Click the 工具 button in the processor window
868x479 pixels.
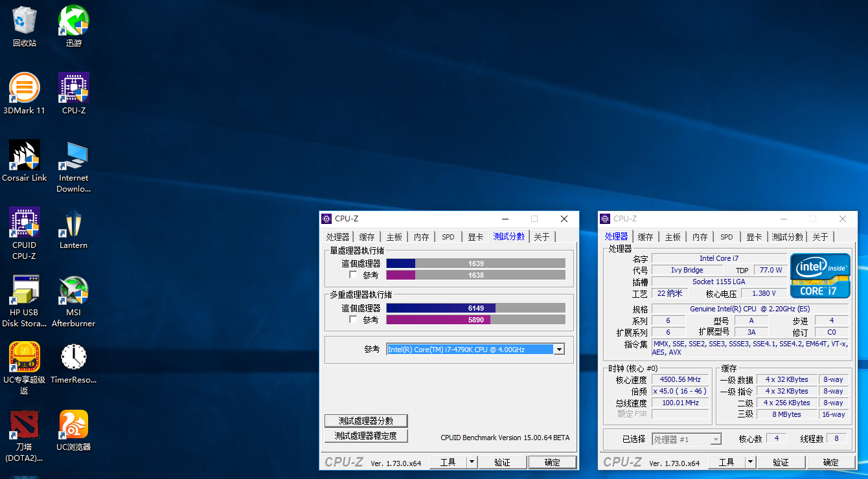(726, 462)
